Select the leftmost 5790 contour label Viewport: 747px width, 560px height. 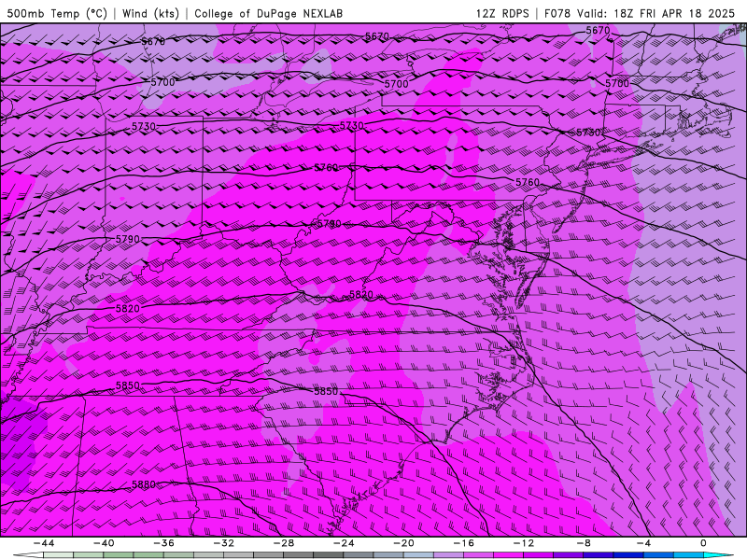click(128, 239)
